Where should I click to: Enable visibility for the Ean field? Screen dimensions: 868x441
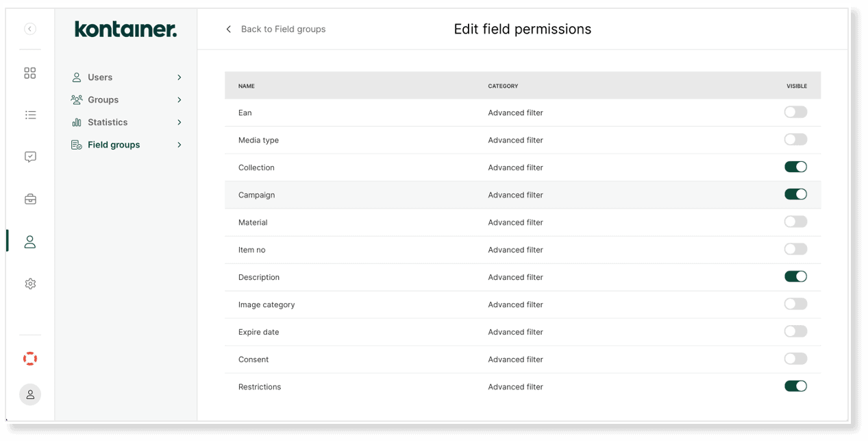[x=795, y=112]
